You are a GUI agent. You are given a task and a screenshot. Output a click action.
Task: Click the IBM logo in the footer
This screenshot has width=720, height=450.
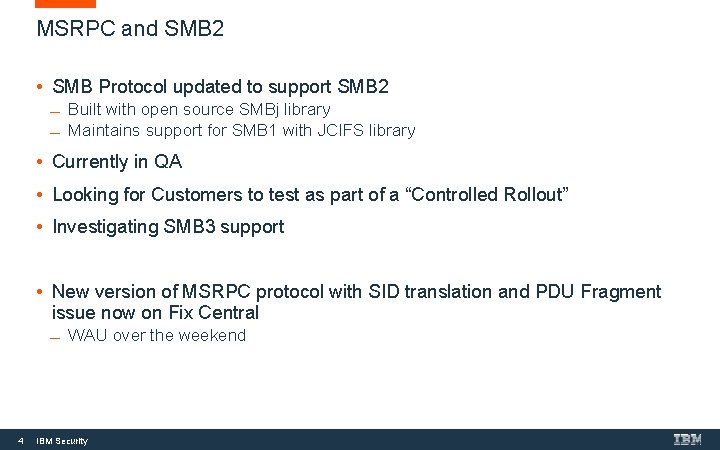point(687,439)
